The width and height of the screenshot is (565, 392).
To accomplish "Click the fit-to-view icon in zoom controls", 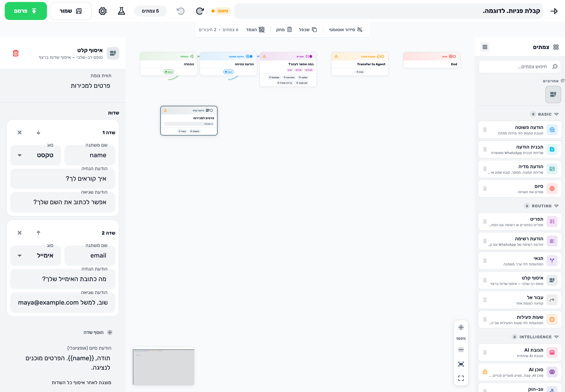I will click(x=461, y=364).
